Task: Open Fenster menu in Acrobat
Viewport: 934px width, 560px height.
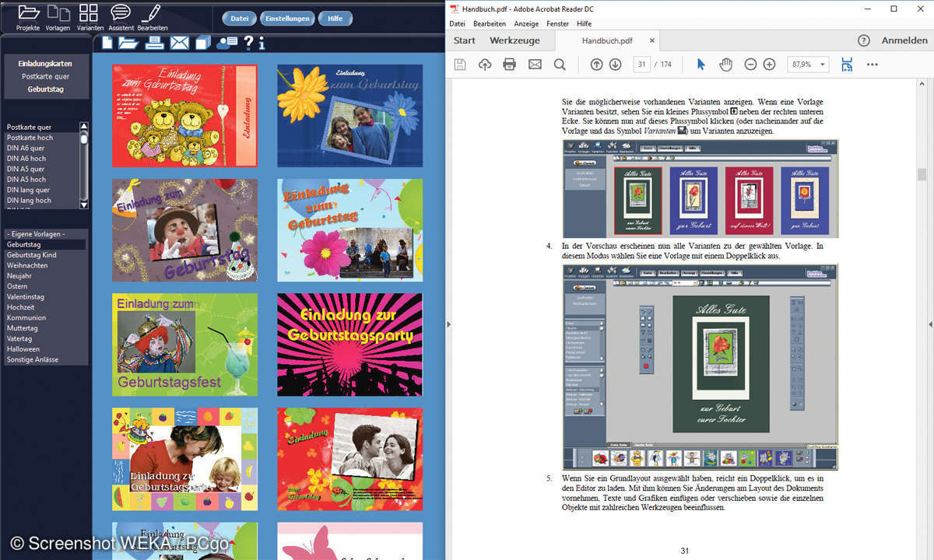Action: [558, 24]
